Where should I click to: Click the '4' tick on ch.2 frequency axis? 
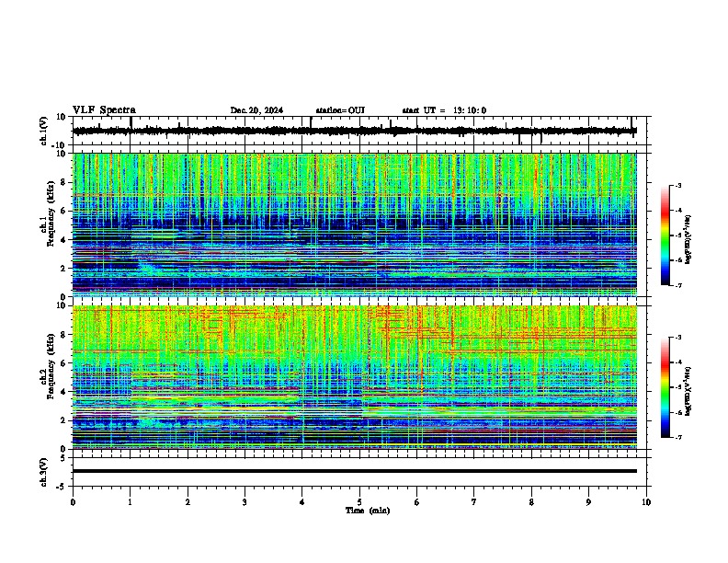click(64, 392)
